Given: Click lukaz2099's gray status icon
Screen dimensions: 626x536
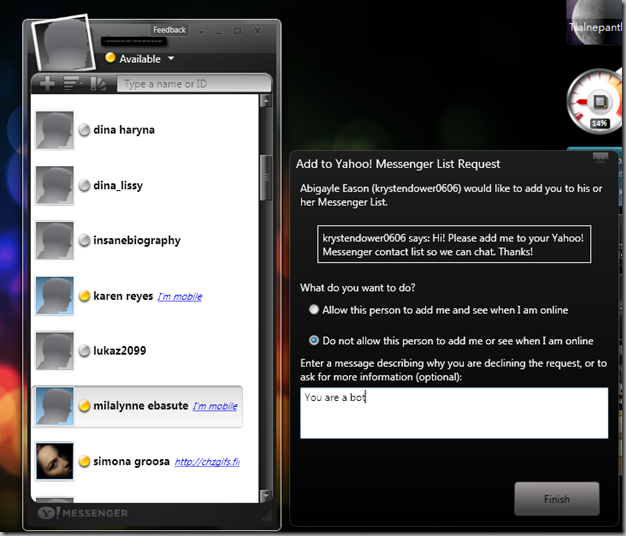Looking at the screenshot, I should (x=84, y=351).
